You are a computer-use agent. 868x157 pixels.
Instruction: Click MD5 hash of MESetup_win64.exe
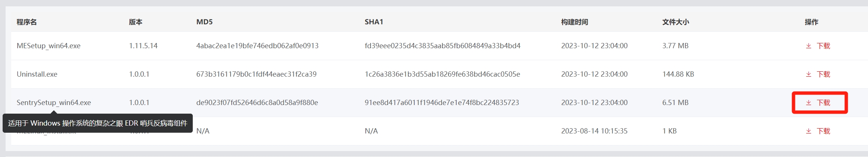pyautogui.click(x=258, y=46)
